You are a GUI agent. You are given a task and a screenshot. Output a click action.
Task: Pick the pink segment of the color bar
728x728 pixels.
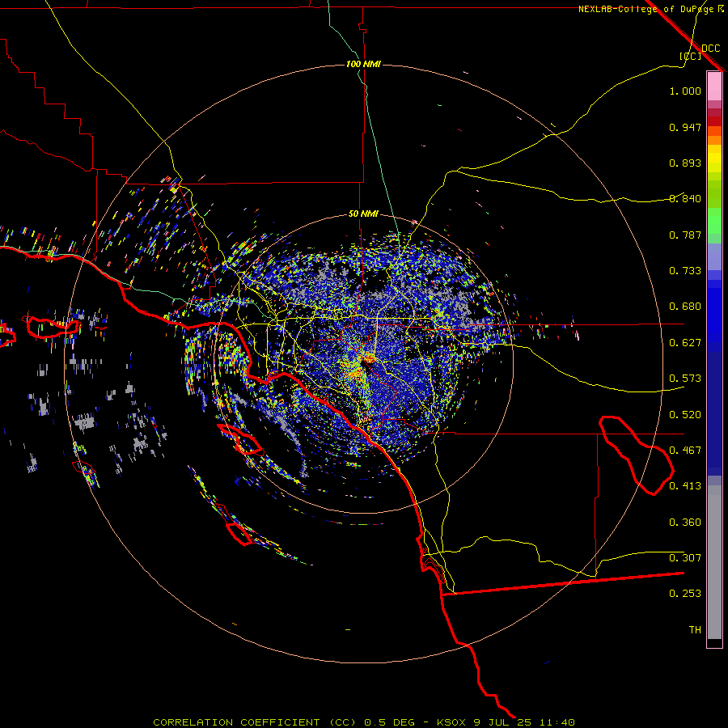point(714,87)
